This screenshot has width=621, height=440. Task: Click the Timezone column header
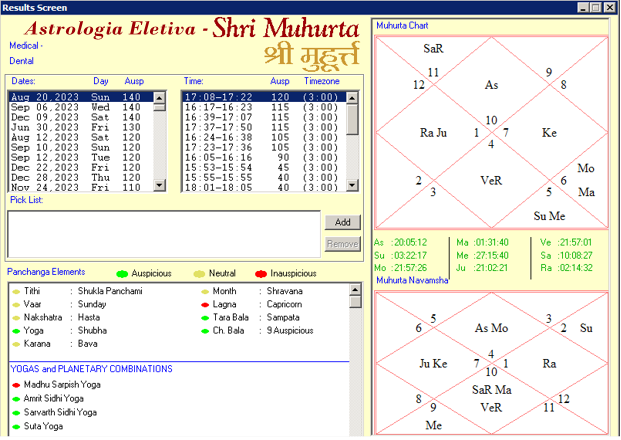click(322, 81)
